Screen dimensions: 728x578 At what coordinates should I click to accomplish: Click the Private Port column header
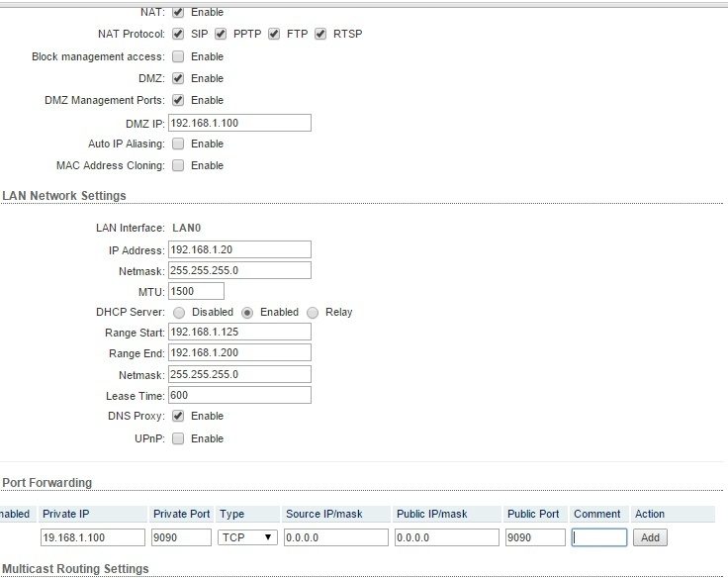tap(182, 514)
